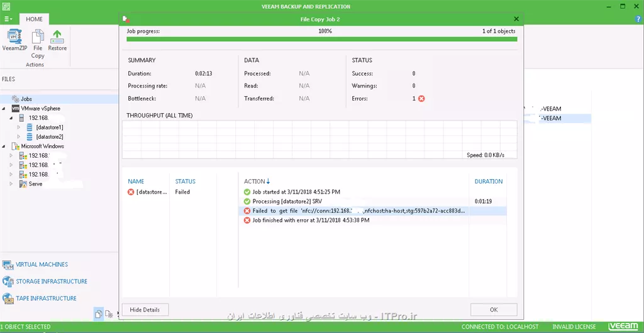Click the VMware vSphere tree icon
Image resolution: width=644 pixels, height=333 pixels.
15,109
